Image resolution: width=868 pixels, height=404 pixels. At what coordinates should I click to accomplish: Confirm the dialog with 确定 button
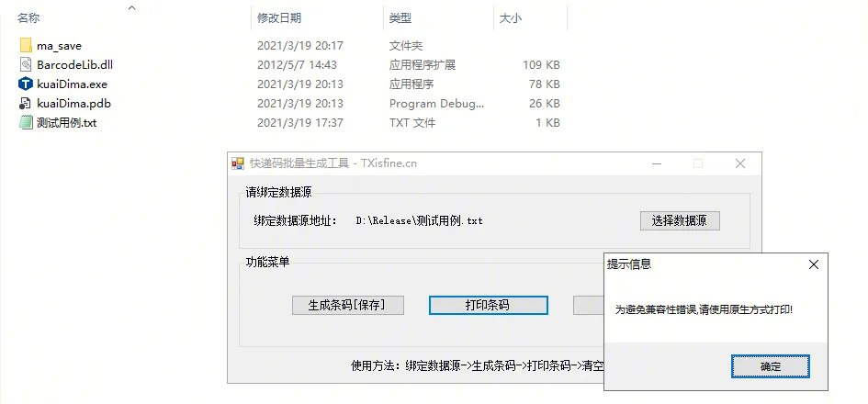point(771,366)
